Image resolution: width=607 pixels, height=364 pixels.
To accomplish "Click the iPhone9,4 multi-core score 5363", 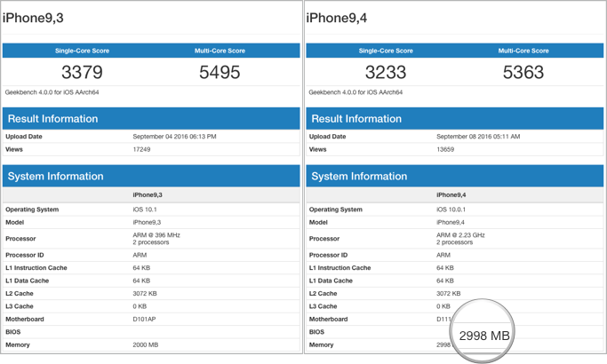I will click(523, 72).
